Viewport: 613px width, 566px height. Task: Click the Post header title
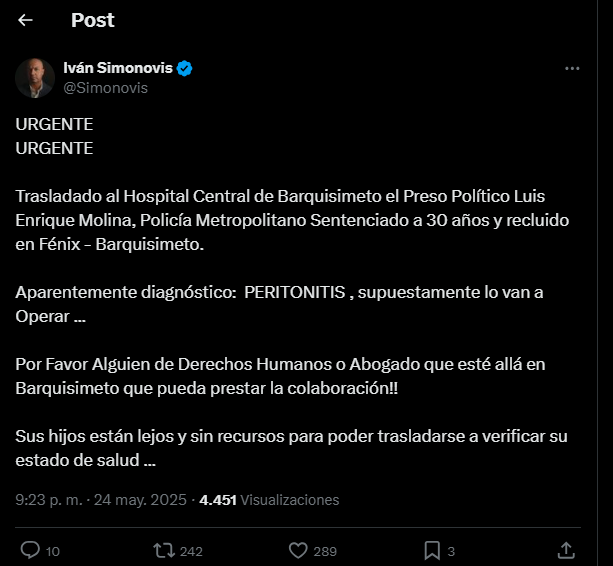point(93,20)
